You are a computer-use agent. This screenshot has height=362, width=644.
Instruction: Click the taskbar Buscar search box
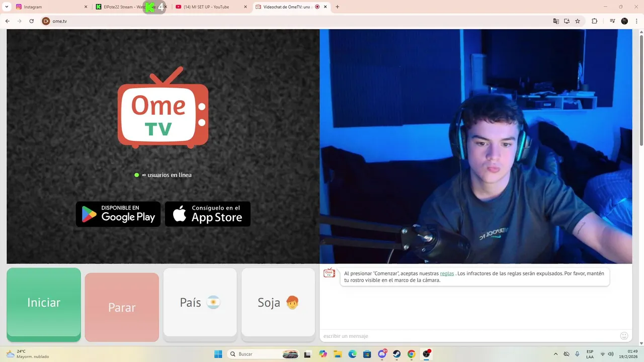[262, 354]
